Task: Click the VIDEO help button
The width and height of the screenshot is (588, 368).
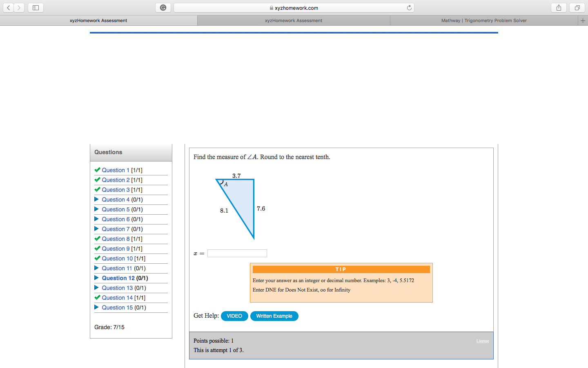Action: [x=234, y=316]
